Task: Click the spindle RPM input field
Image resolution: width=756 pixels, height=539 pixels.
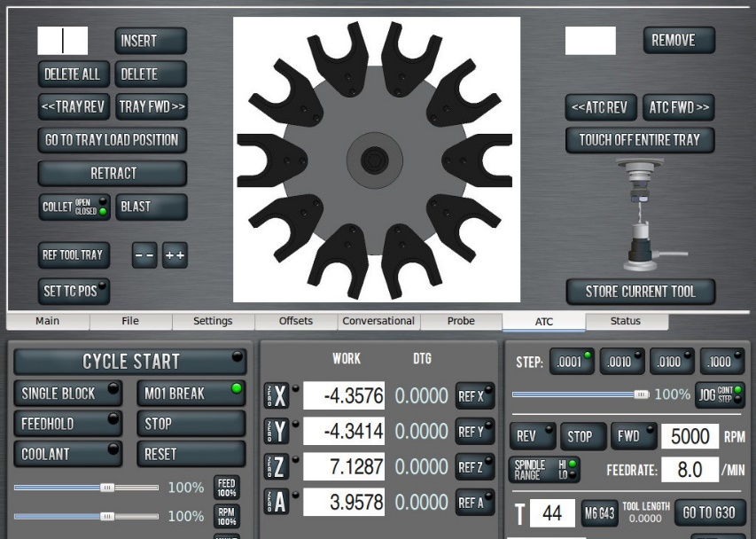Action: click(689, 436)
